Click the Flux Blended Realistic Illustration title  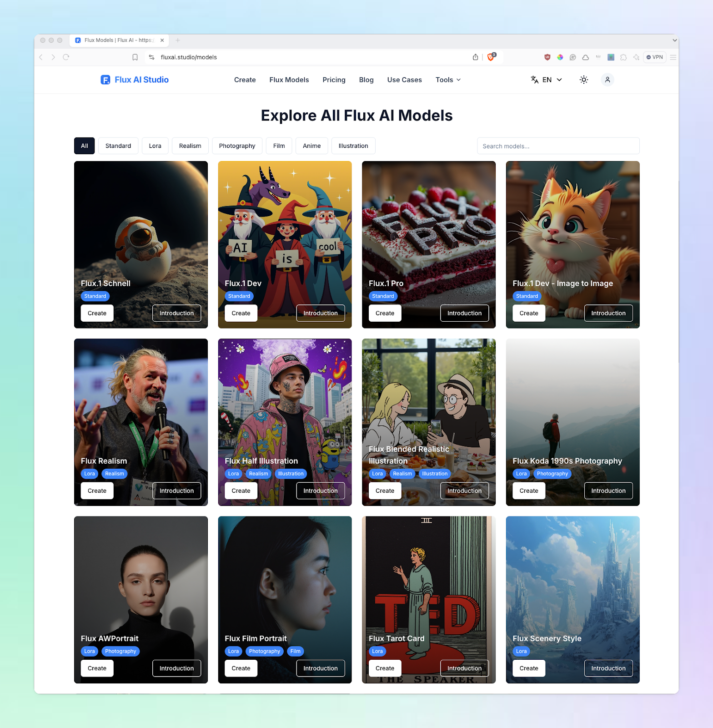(x=409, y=455)
